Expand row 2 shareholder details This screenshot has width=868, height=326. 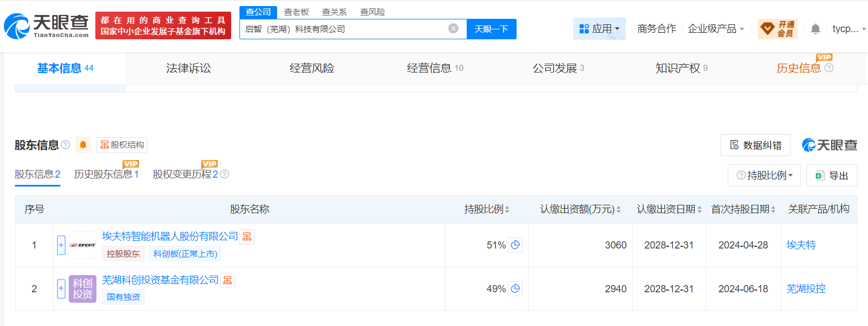click(61, 288)
